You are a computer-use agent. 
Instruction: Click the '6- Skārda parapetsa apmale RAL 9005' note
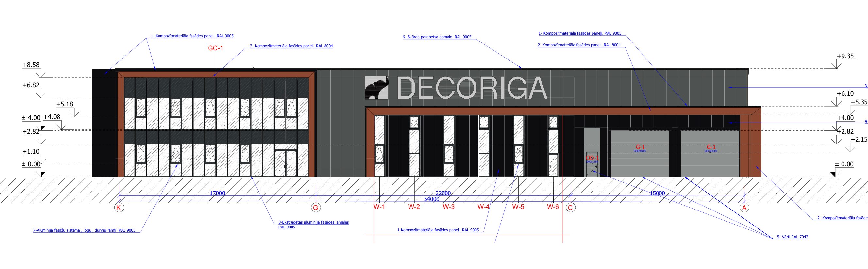coord(437,37)
